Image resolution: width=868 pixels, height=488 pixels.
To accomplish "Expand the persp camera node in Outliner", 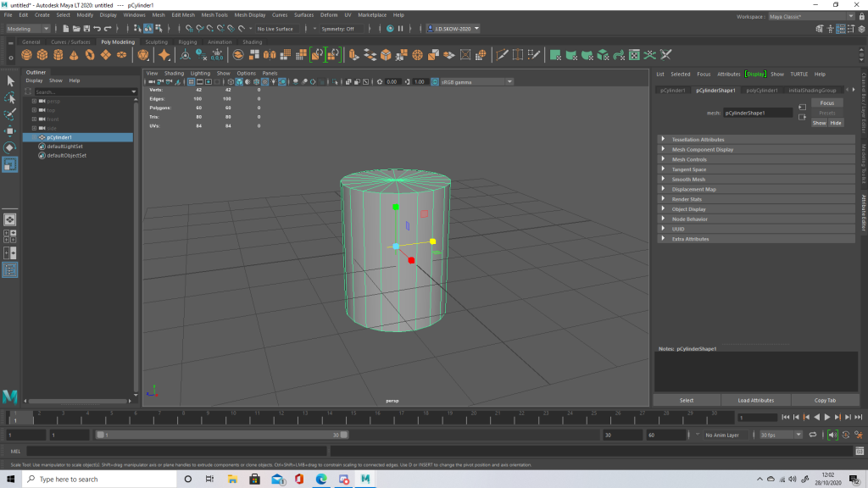I will pyautogui.click(x=34, y=101).
